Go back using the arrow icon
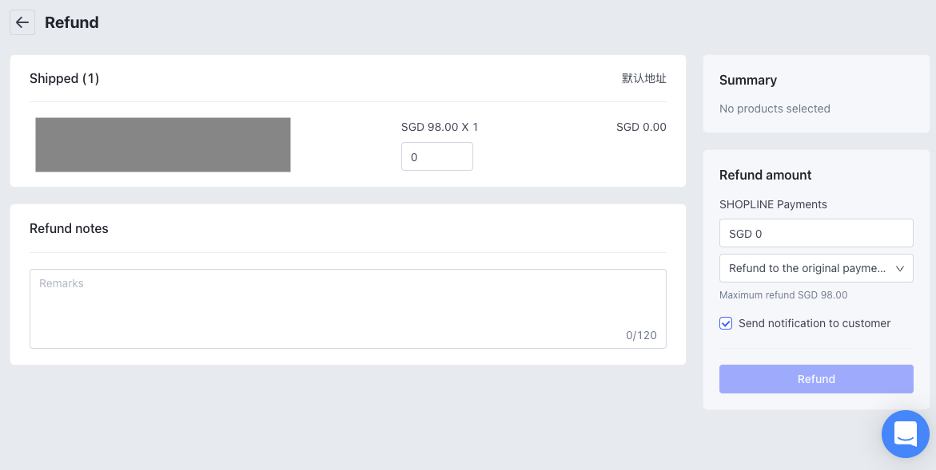 22,22
